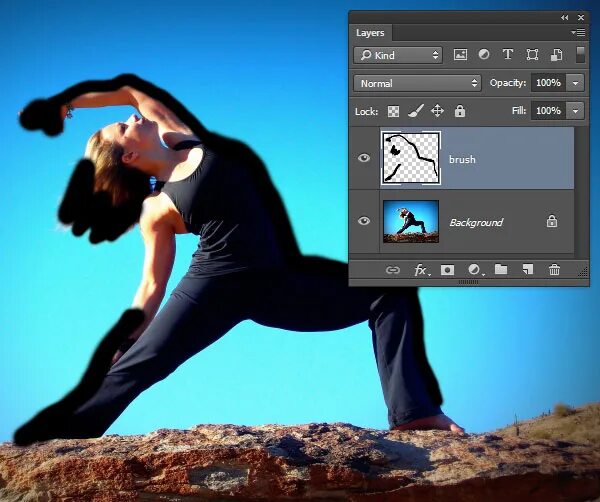Click the Fill 100% value field
This screenshot has width=600, height=502.
[x=548, y=111]
